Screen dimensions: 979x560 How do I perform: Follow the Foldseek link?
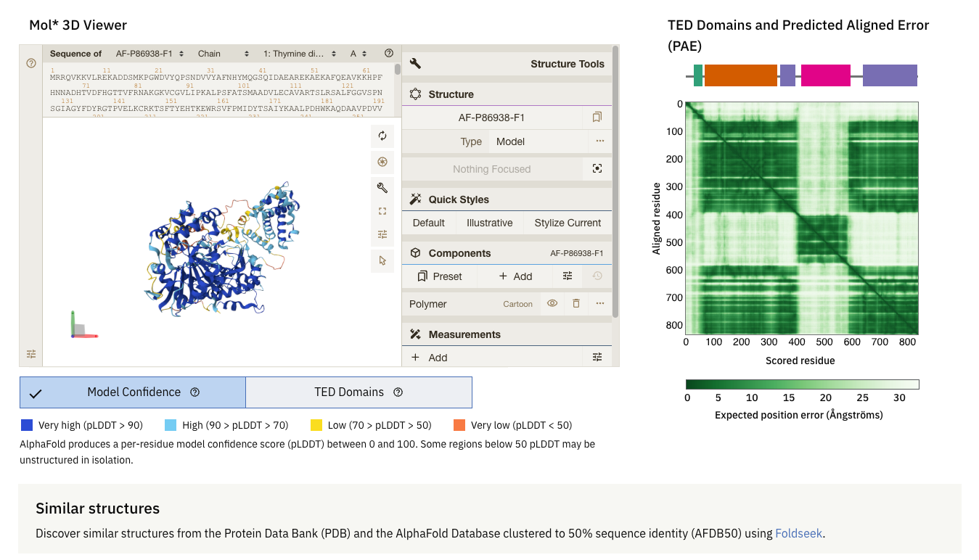tap(798, 533)
